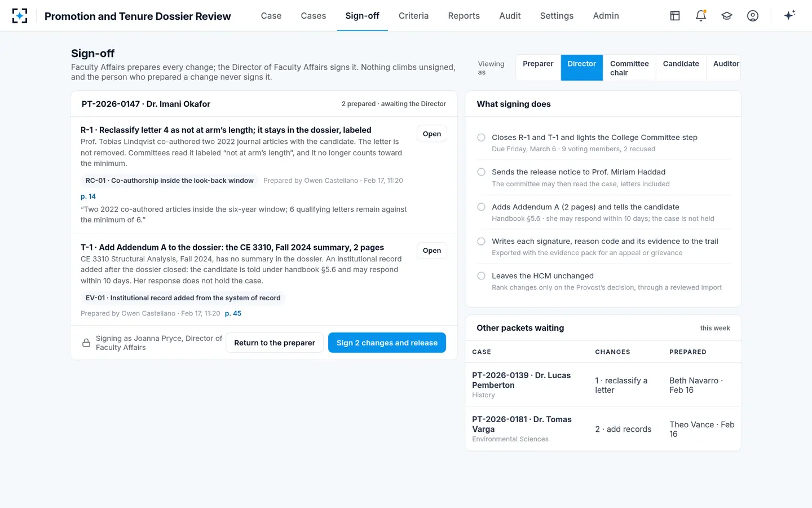Select 'Leaves the HCM unchanged' radio circle
812x508 pixels.
[x=481, y=275]
